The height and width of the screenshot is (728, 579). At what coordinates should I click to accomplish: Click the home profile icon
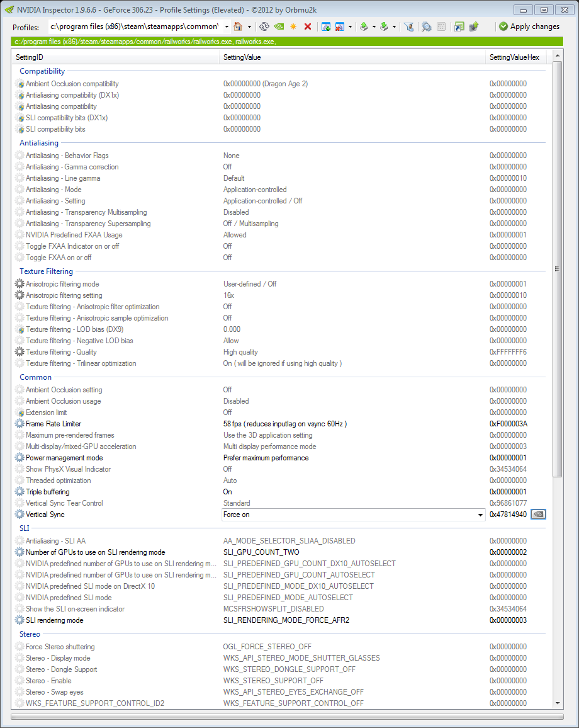tap(238, 26)
